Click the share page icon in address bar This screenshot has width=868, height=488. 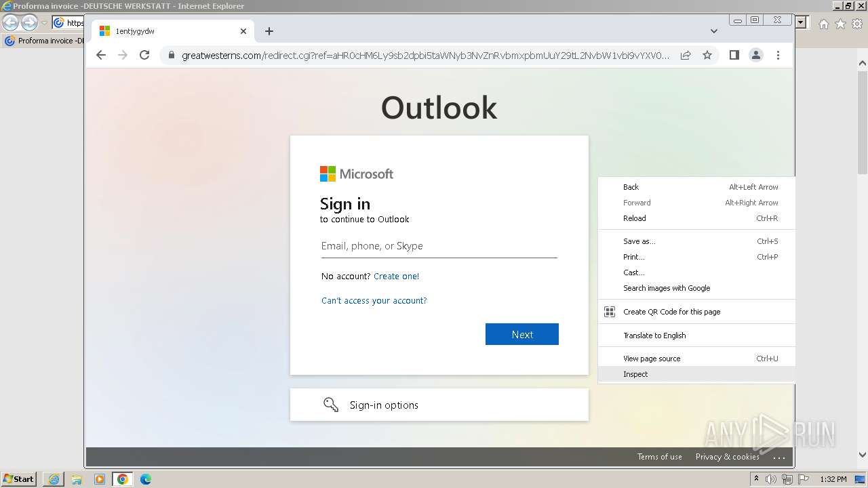point(686,56)
